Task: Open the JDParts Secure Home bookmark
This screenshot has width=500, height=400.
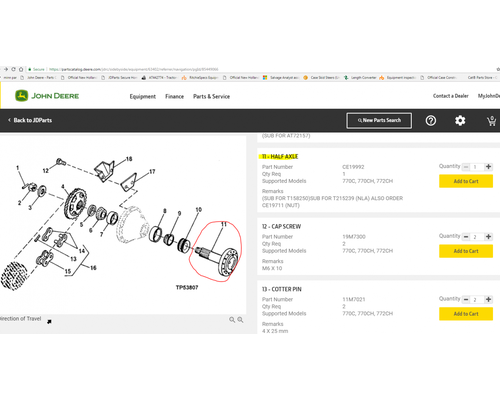Action: [x=119, y=78]
